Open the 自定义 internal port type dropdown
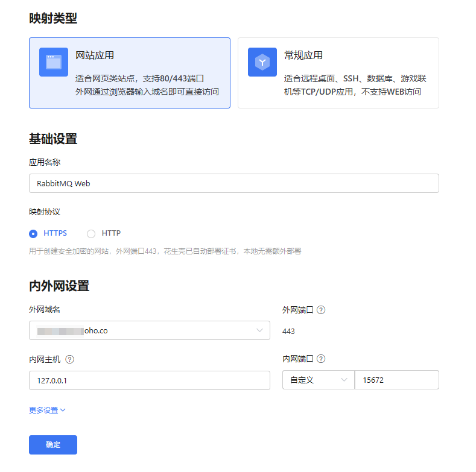This screenshot has width=476, height=472. (319, 380)
